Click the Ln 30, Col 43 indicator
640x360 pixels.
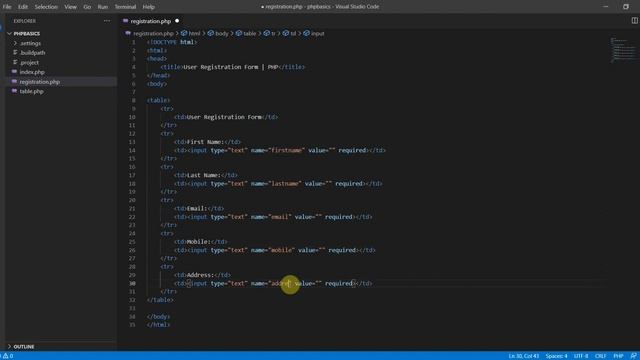click(x=524, y=356)
